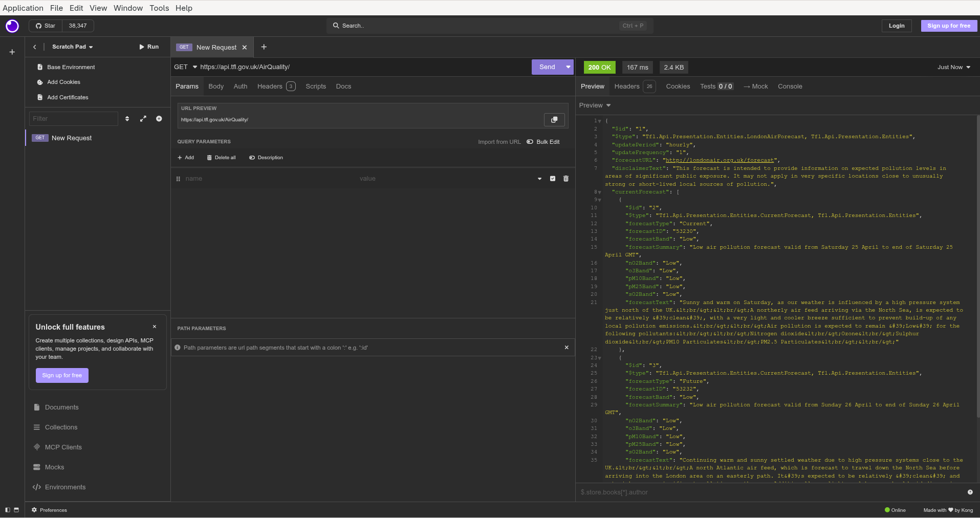
Task: Open the Console response tab
Action: click(790, 87)
